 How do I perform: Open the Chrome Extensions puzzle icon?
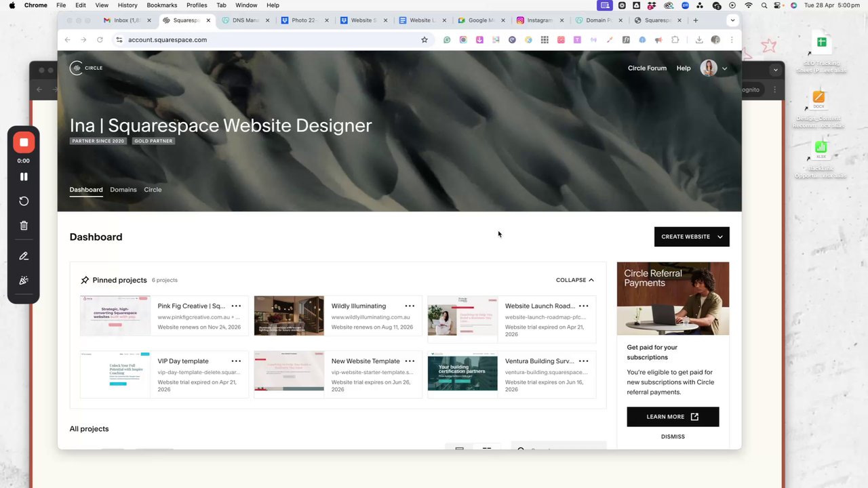point(675,40)
